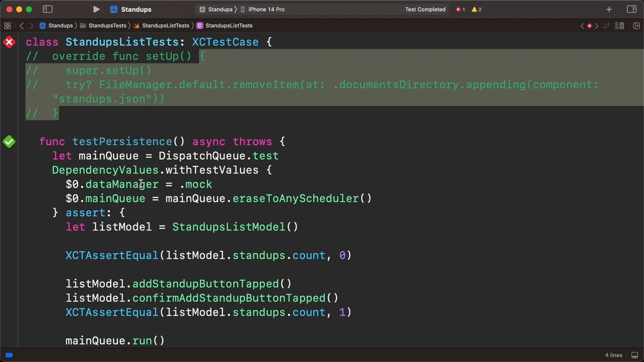The width and height of the screenshot is (644, 362).
Task: Jump to the next issue arrow
Action: point(597,25)
